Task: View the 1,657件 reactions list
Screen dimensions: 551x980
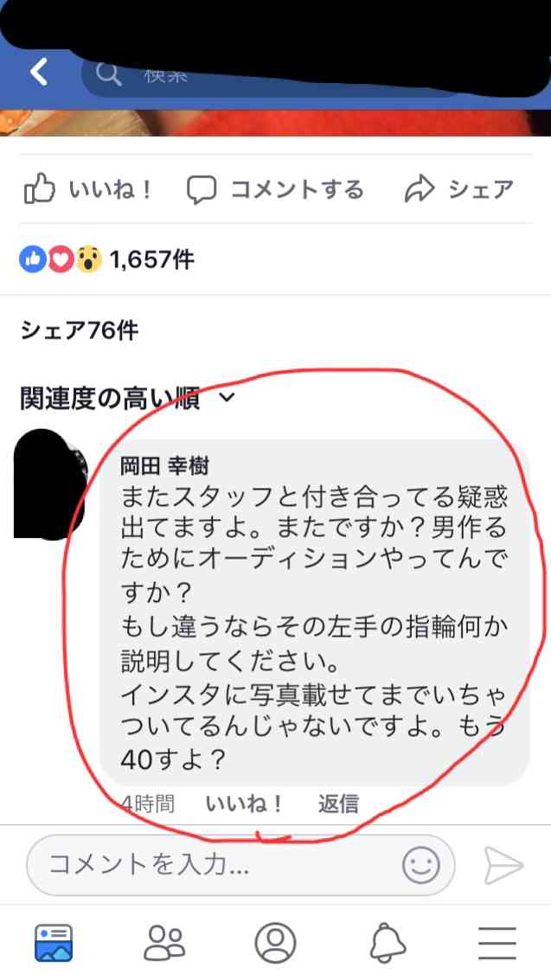Action: click(107, 259)
